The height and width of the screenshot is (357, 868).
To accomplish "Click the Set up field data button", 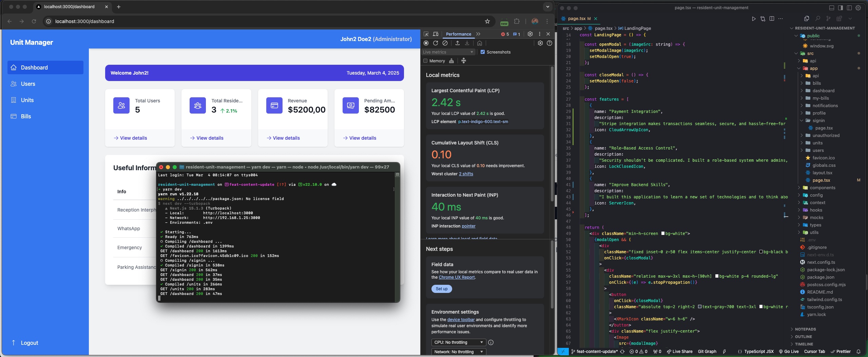I will [441, 289].
